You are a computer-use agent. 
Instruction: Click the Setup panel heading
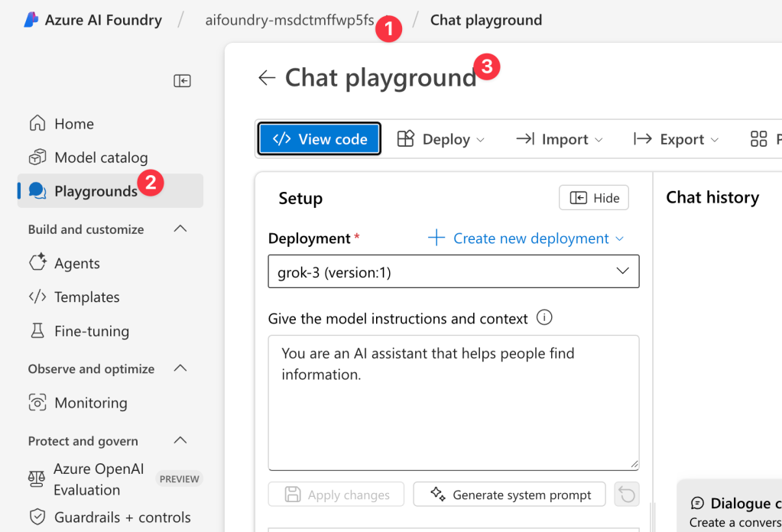pyautogui.click(x=300, y=198)
